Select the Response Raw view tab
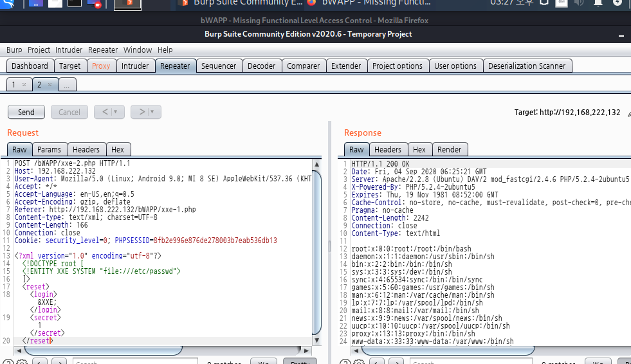The height and width of the screenshot is (364, 631). coord(356,150)
